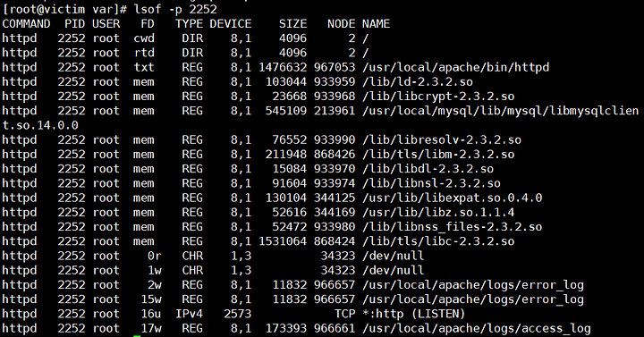Viewport: 644px width, 337px height.
Task: Click the 'rtd' file descriptor entry
Action: pyautogui.click(x=144, y=53)
